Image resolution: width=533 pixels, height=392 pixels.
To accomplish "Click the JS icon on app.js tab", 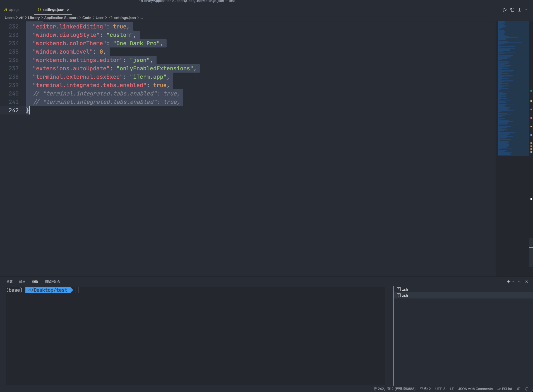I will coord(6,9).
